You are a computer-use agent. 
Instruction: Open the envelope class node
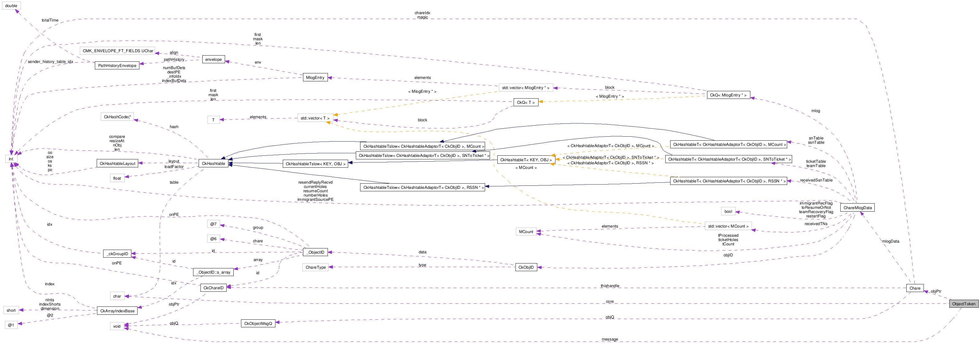tap(213, 59)
